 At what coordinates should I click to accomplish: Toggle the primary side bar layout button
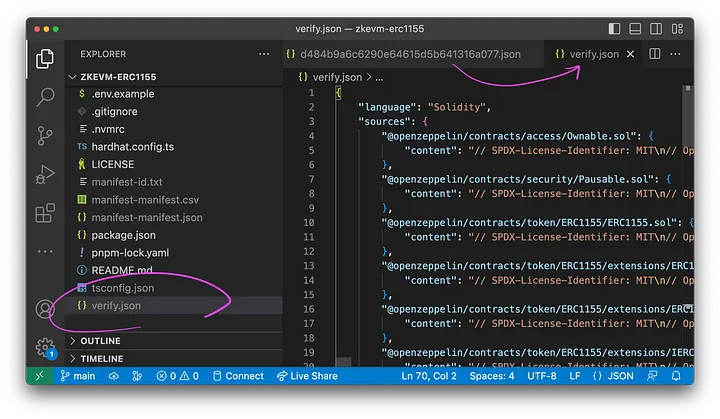614,29
